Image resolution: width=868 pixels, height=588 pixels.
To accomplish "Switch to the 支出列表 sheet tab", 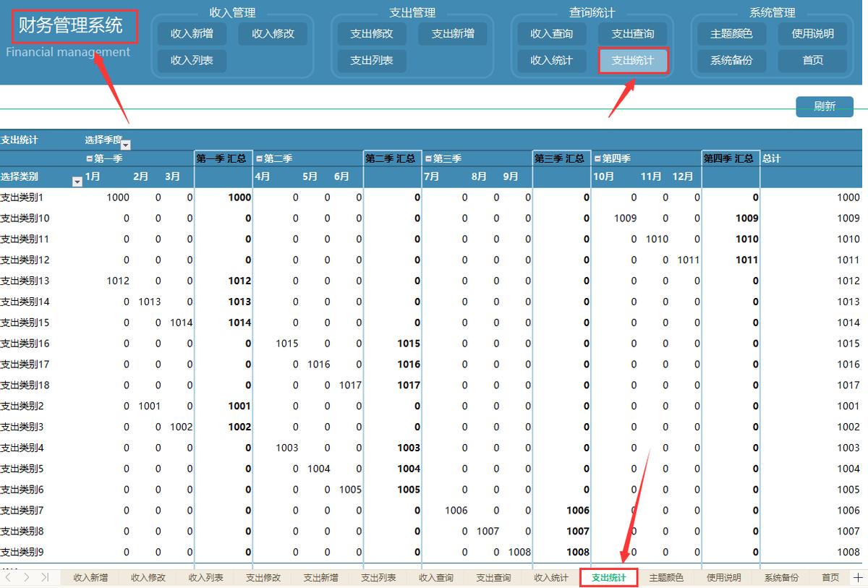I will [x=378, y=576].
